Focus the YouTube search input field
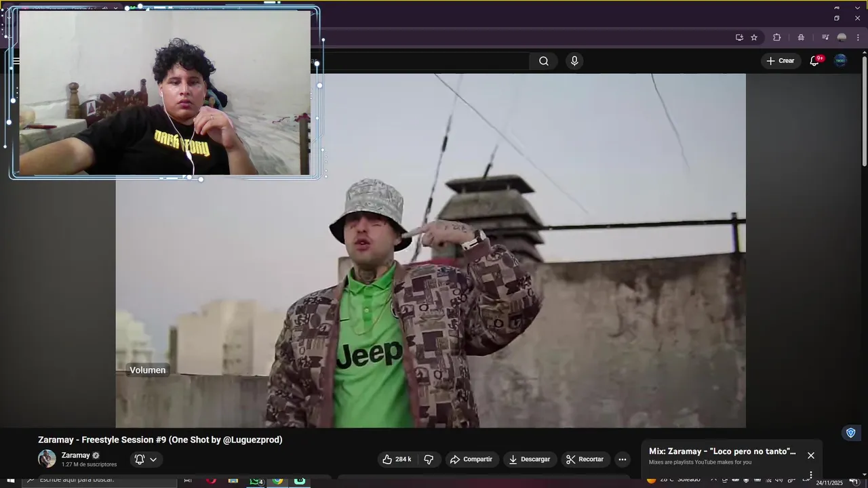Image resolution: width=868 pixels, height=488 pixels. [x=424, y=61]
